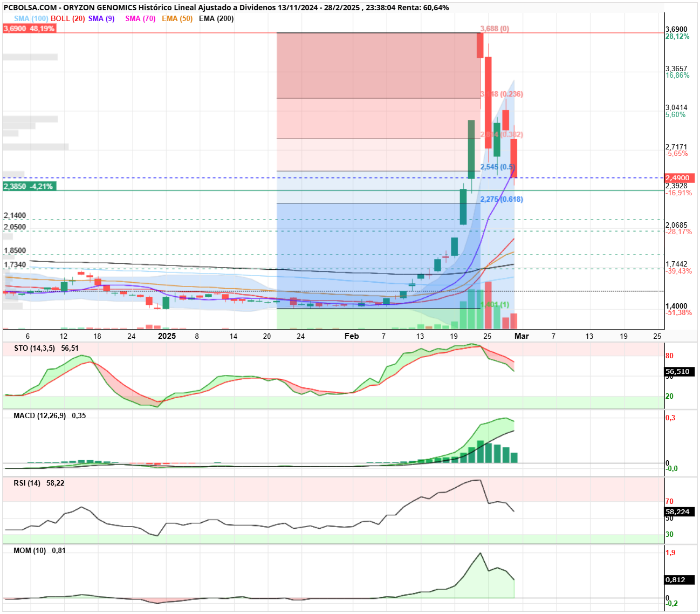Click date tick 6 on the axis

[28, 336]
